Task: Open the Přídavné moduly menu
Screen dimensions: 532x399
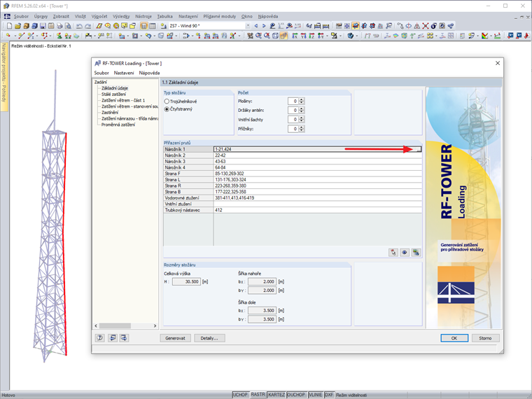Action: (x=220, y=16)
